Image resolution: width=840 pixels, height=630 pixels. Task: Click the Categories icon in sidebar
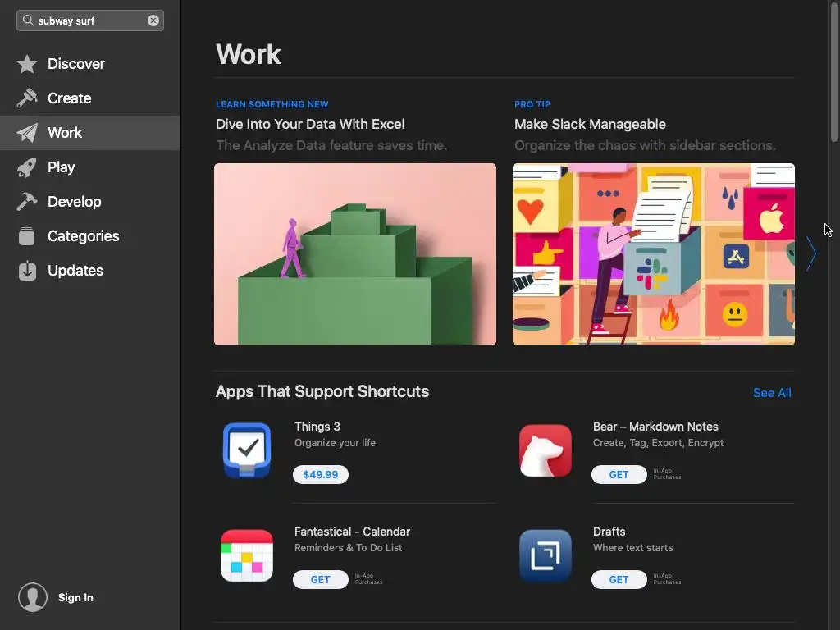point(27,236)
